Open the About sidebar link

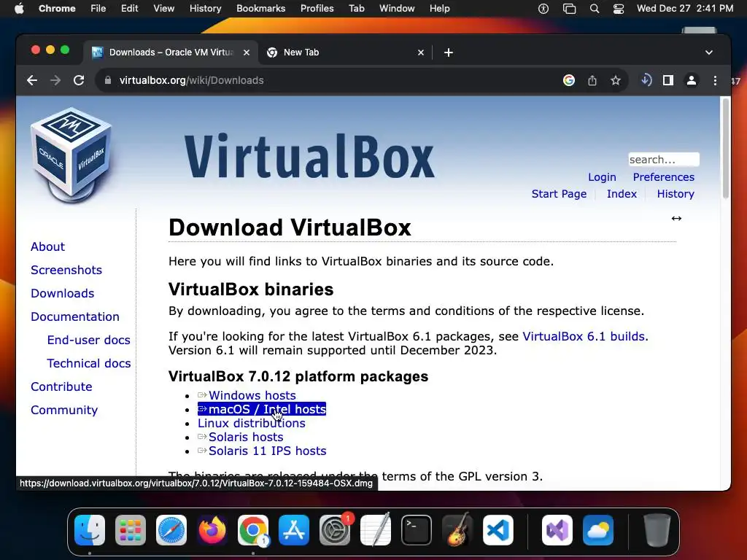click(x=47, y=246)
